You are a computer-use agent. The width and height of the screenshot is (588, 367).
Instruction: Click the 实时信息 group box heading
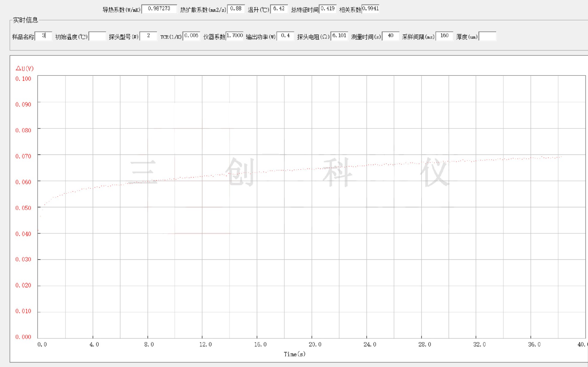(x=25, y=20)
